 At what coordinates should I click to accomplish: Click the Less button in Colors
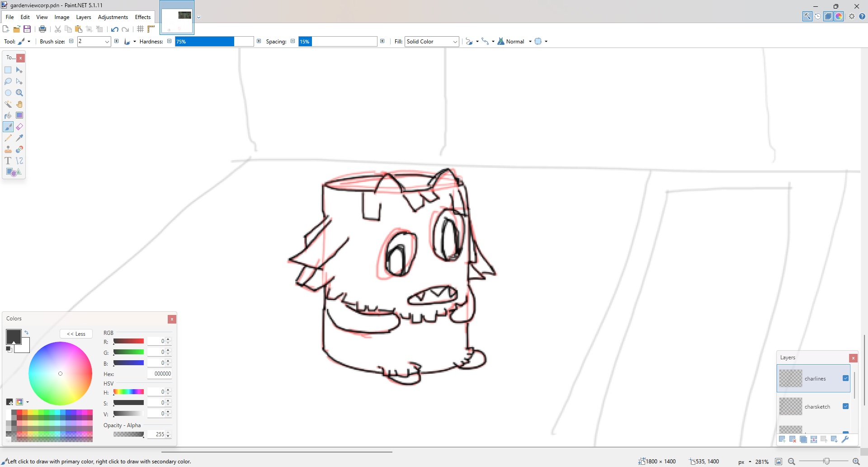[76, 334]
